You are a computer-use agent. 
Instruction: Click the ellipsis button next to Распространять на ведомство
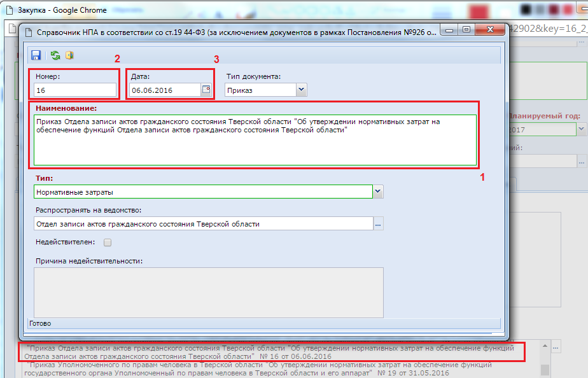pos(378,224)
